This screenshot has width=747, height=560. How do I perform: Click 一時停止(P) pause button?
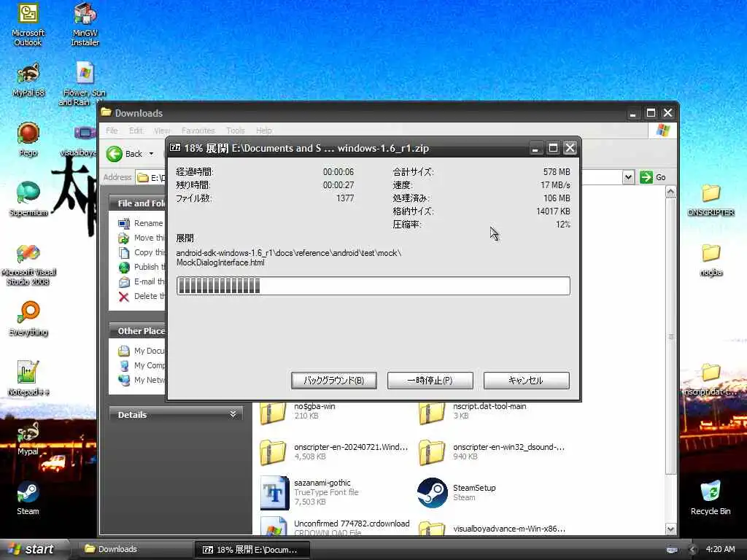pyautogui.click(x=430, y=381)
